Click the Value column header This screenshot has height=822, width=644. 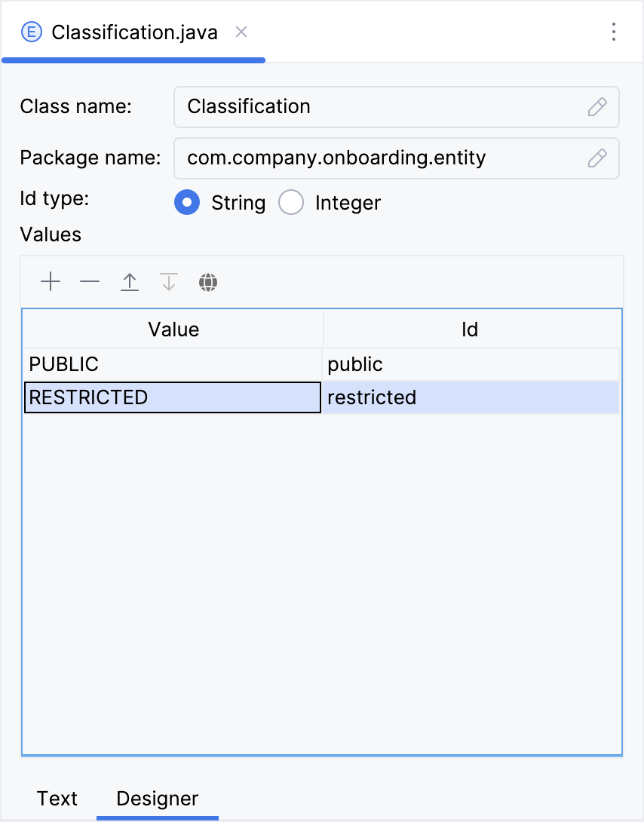173,330
